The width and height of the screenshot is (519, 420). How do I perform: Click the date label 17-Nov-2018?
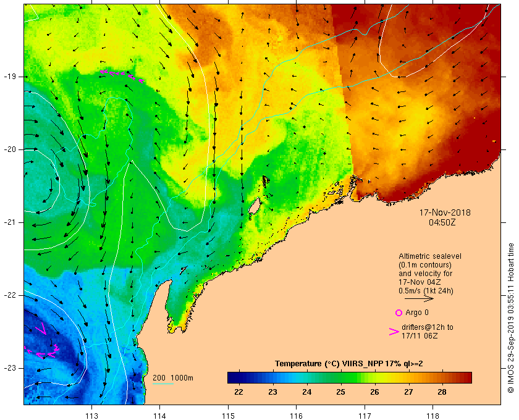tap(445, 212)
